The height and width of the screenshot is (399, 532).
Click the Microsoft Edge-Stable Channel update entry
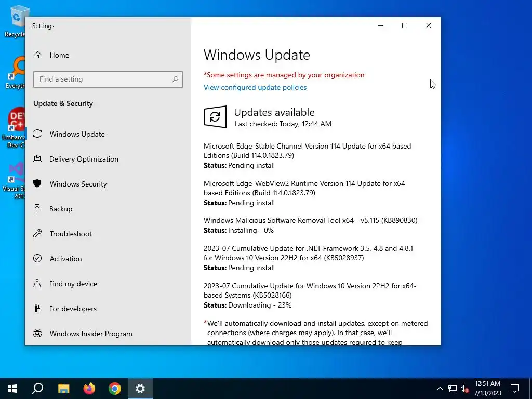pyautogui.click(x=308, y=156)
